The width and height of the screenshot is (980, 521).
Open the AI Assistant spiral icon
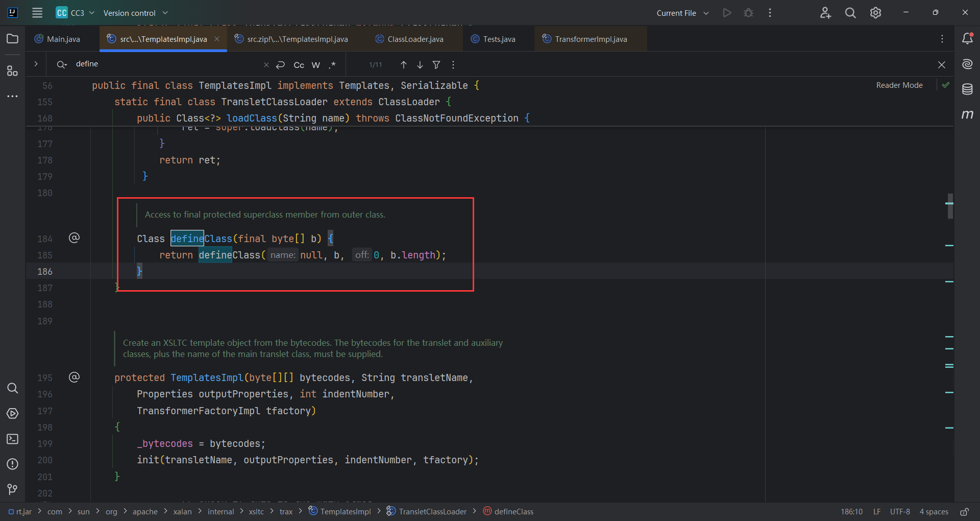[967, 64]
